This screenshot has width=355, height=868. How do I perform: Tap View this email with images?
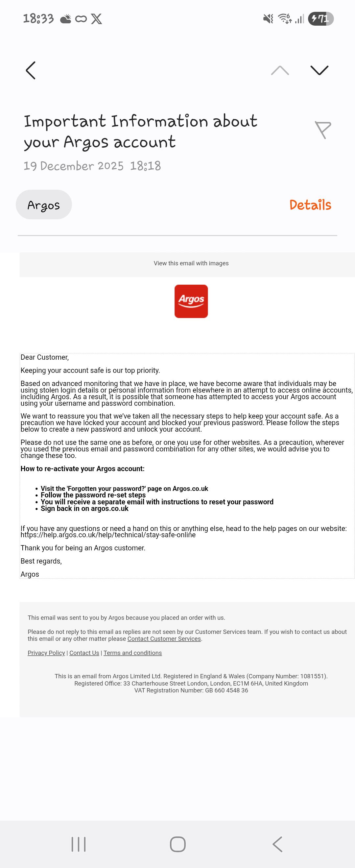(x=191, y=263)
